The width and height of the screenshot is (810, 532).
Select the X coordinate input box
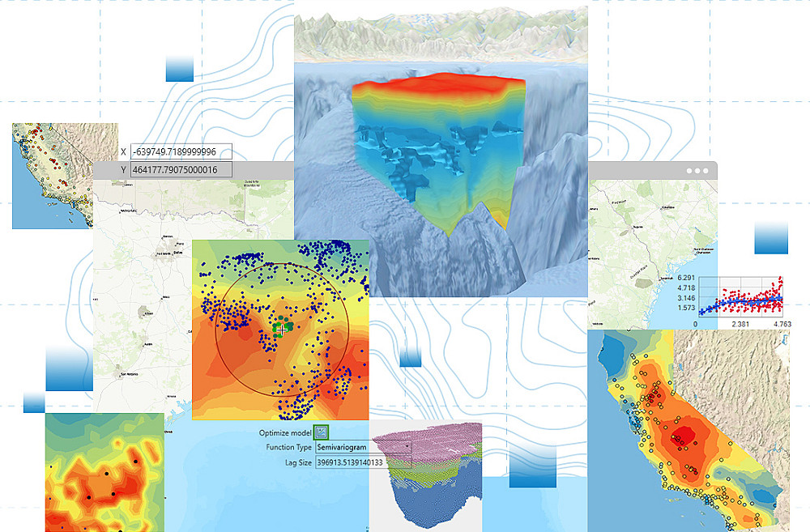coord(181,152)
